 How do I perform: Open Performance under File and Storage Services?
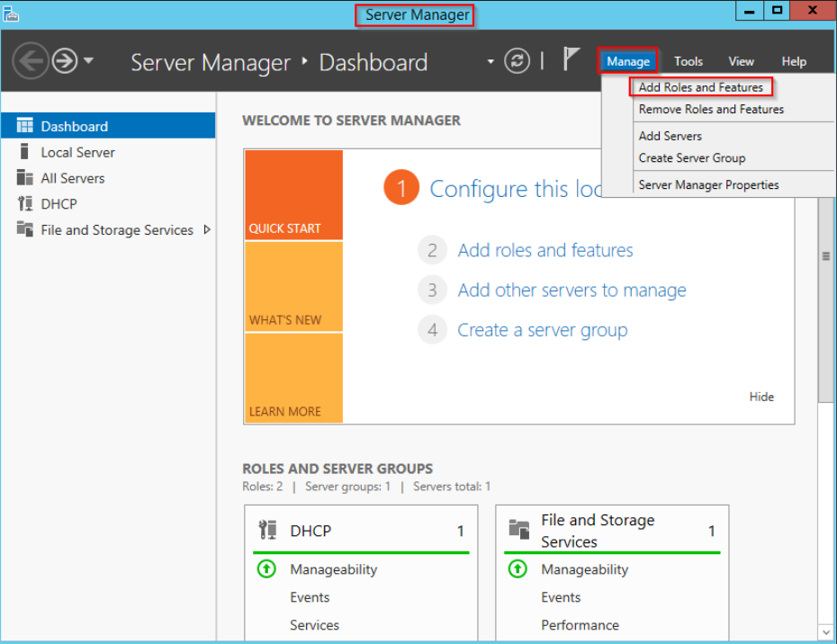[x=580, y=625]
